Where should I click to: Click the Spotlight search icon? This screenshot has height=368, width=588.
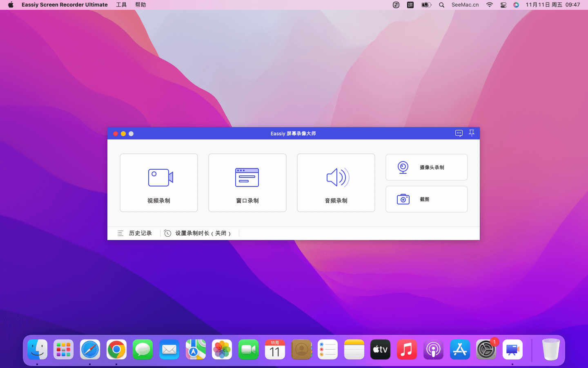point(441,5)
